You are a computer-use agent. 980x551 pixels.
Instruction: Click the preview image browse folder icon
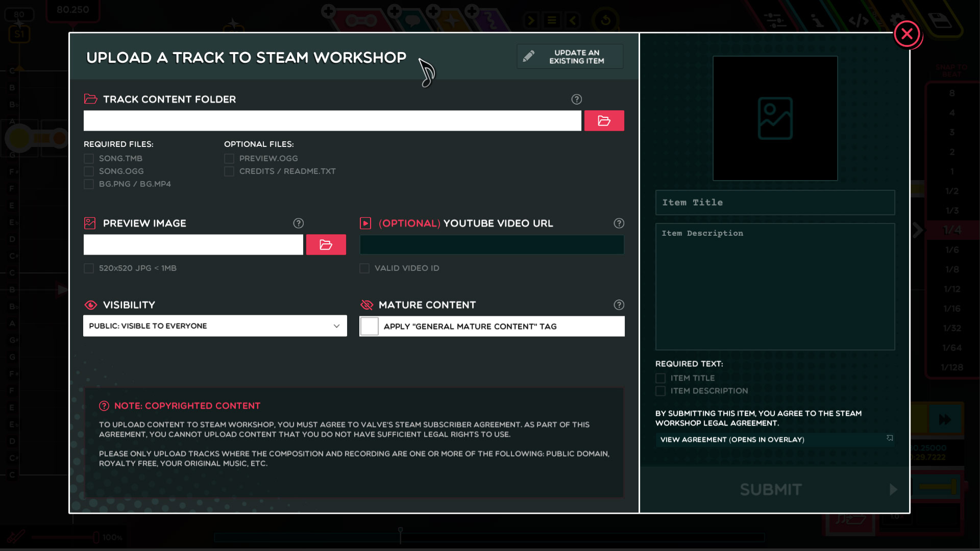[x=326, y=245]
